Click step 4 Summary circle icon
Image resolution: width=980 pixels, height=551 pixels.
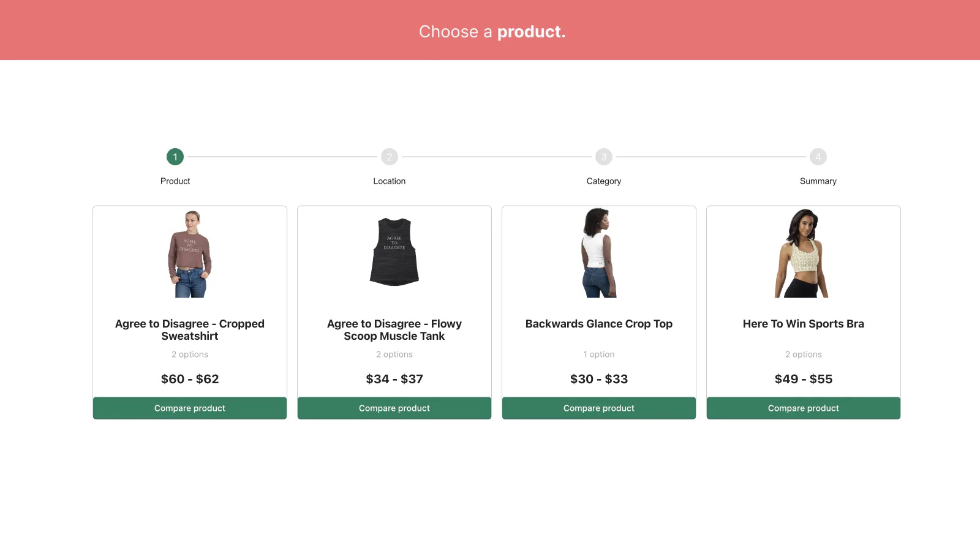[818, 157]
